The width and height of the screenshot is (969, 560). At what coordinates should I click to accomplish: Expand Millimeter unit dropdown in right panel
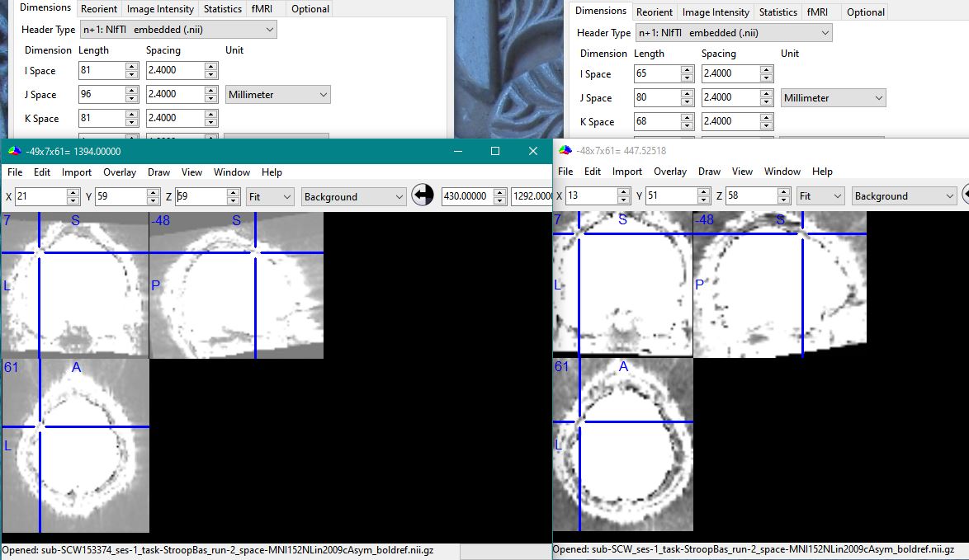pos(833,98)
